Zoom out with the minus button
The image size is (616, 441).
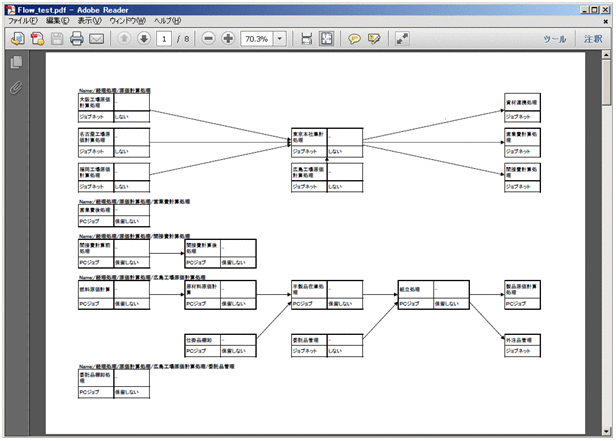click(x=208, y=39)
